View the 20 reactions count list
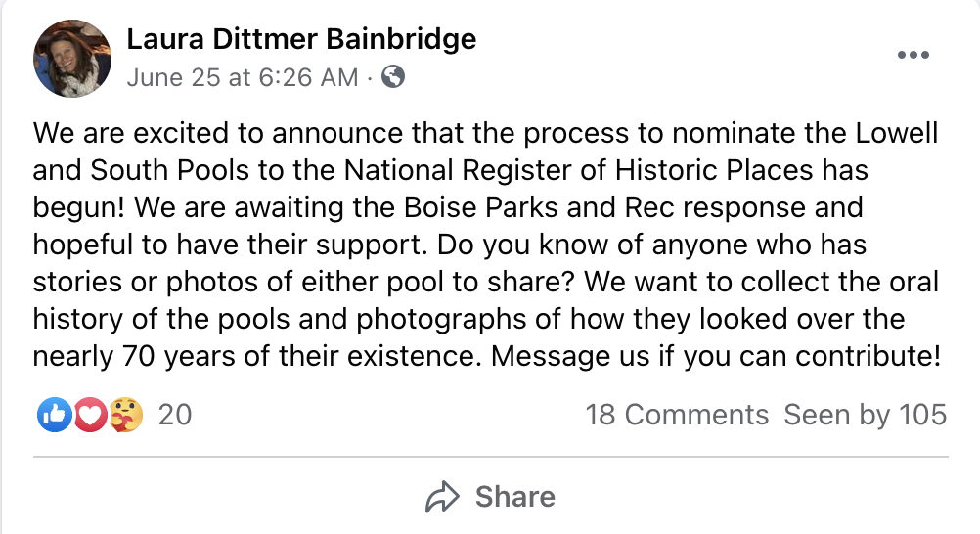Image resolution: width=980 pixels, height=534 pixels. click(x=175, y=415)
